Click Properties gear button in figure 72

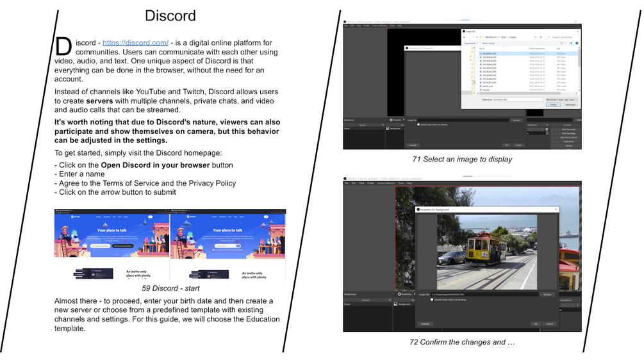[404, 294]
